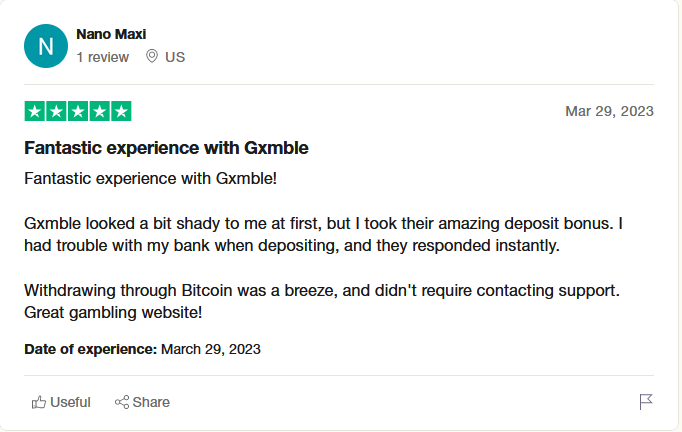Click the "1 review" count text
Viewport: 682px width, 432px height.
coord(103,57)
